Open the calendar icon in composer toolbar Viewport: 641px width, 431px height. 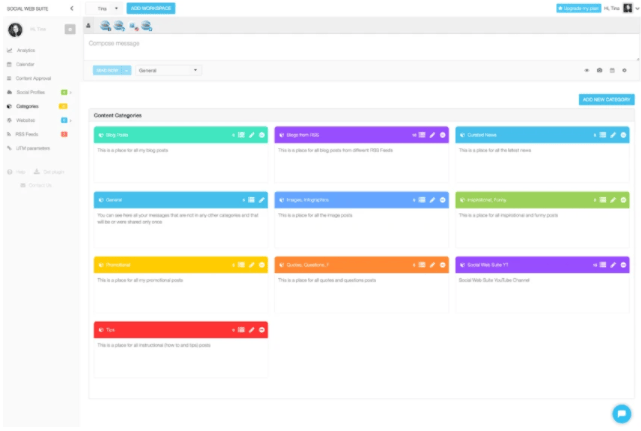(x=611, y=70)
